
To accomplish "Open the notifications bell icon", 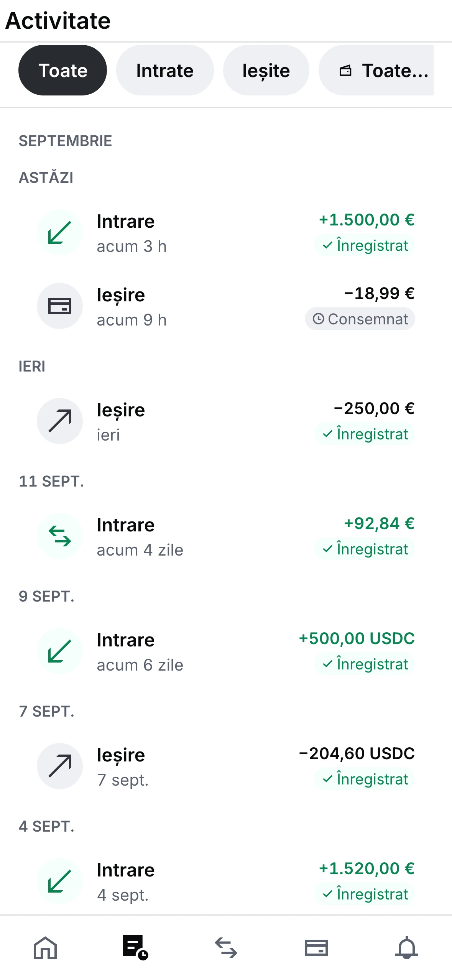I will click(x=406, y=948).
